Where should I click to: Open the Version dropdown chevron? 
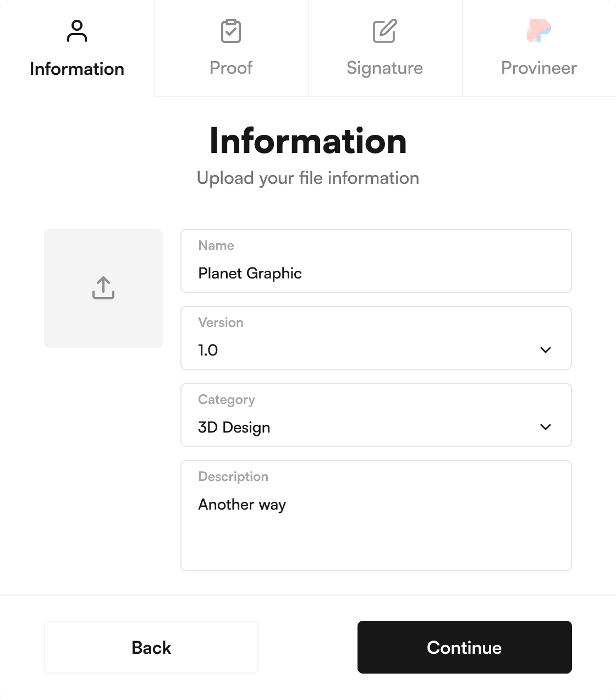point(546,349)
